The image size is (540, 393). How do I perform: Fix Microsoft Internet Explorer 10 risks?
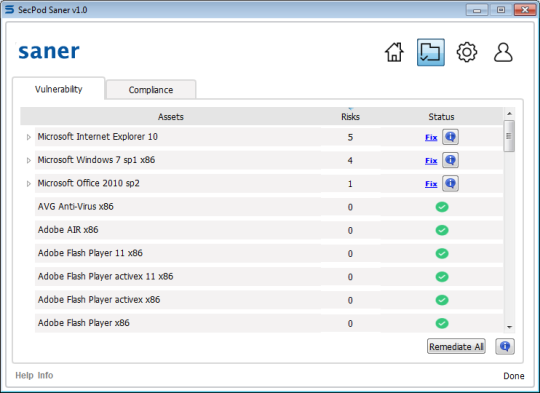pos(431,137)
